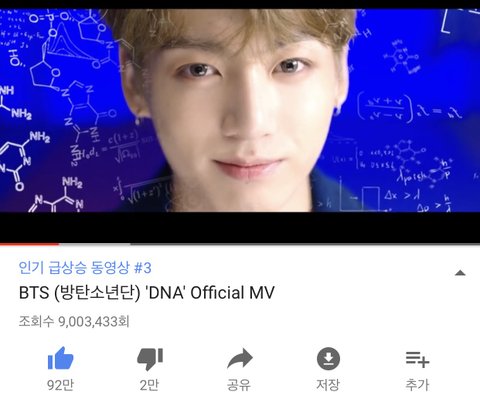Open trending link 인기 급상승 동영상 #3
Image resolution: width=480 pixels, height=402 pixels.
(85, 267)
